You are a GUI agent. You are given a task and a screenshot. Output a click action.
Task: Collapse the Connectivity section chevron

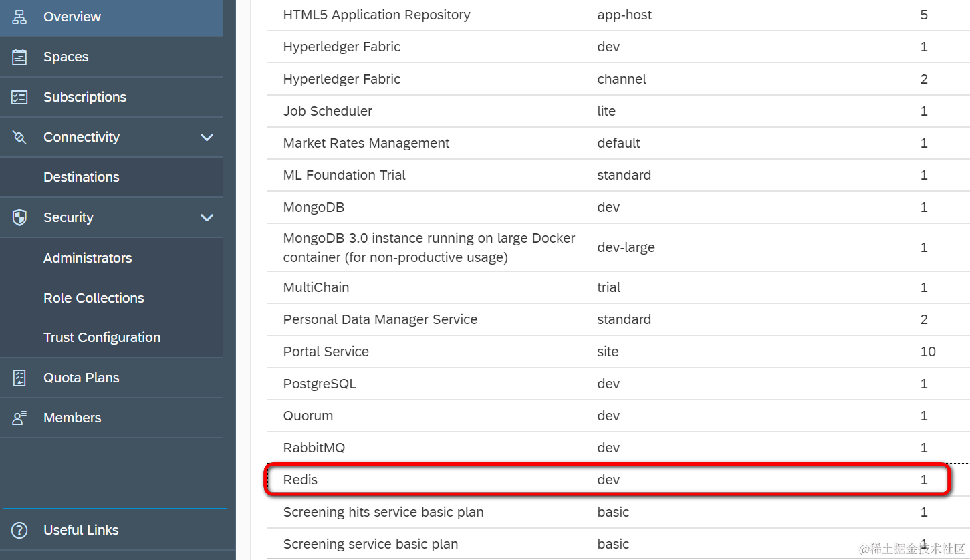tap(207, 138)
